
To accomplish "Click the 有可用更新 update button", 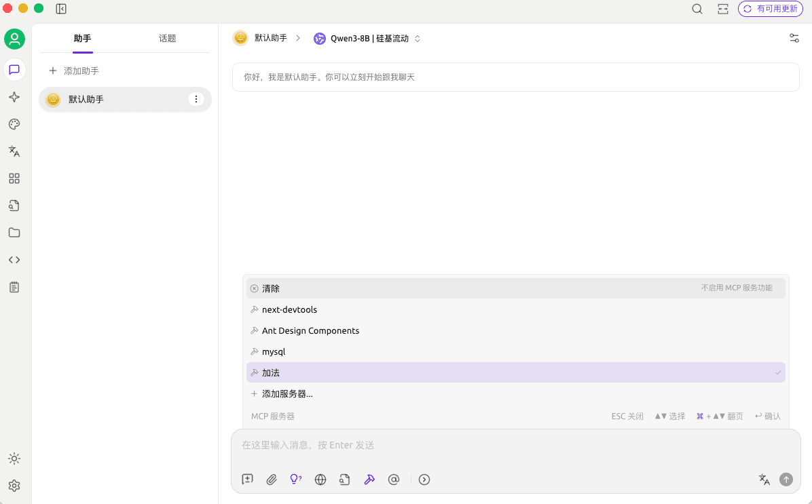I will tap(771, 9).
